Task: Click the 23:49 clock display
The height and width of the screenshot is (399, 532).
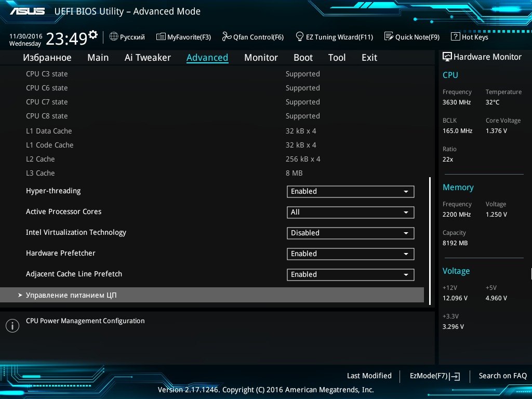Action: pos(67,38)
